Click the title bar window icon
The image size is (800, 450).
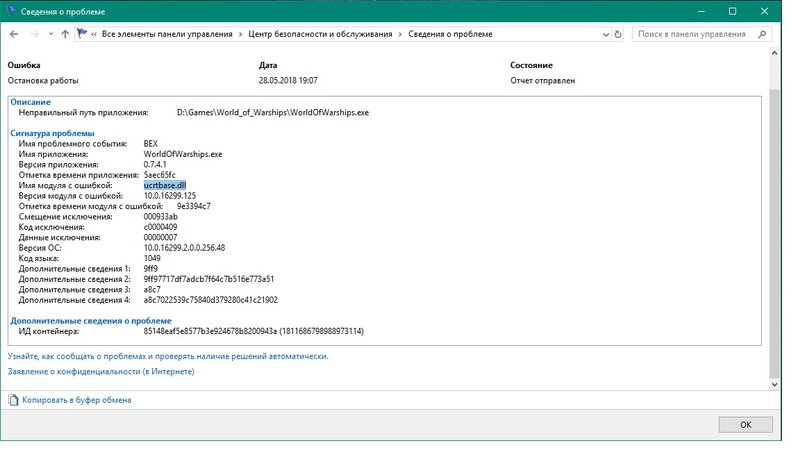(11, 11)
